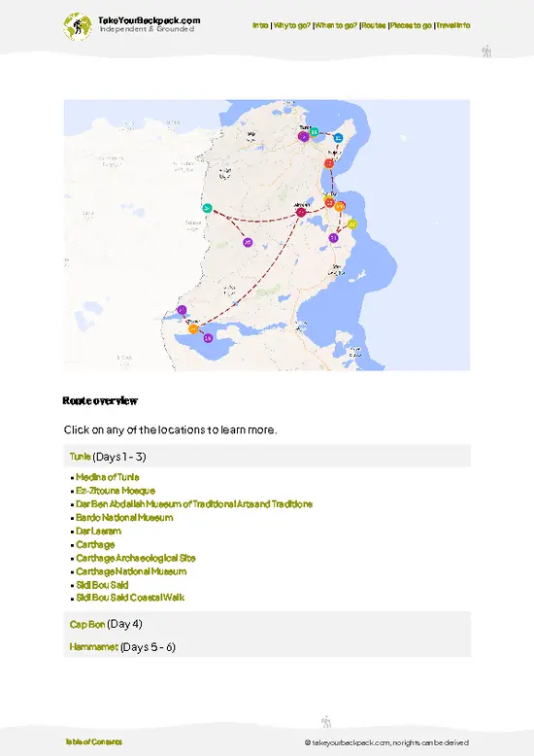Viewport: 534px width, 756px height.
Task: Click the red-orange marker south of Cap Bon
Action: click(x=329, y=163)
